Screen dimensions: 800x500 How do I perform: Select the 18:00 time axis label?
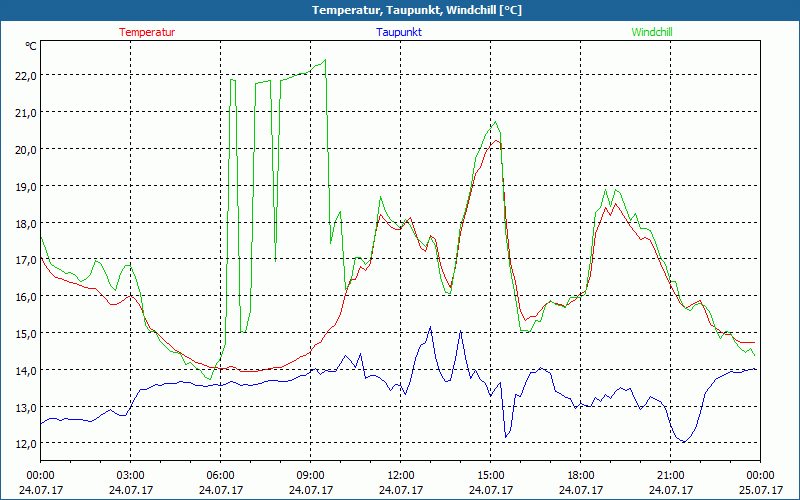(x=580, y=475)
